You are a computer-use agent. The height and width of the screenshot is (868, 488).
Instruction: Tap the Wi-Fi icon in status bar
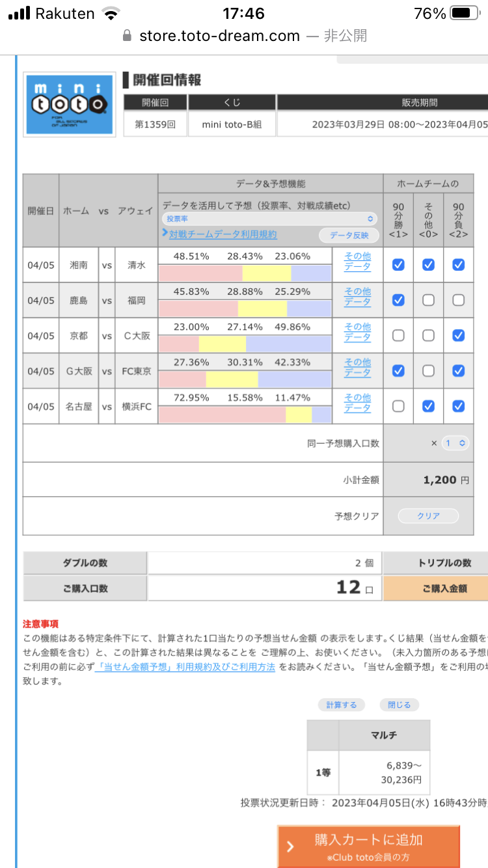112,14
